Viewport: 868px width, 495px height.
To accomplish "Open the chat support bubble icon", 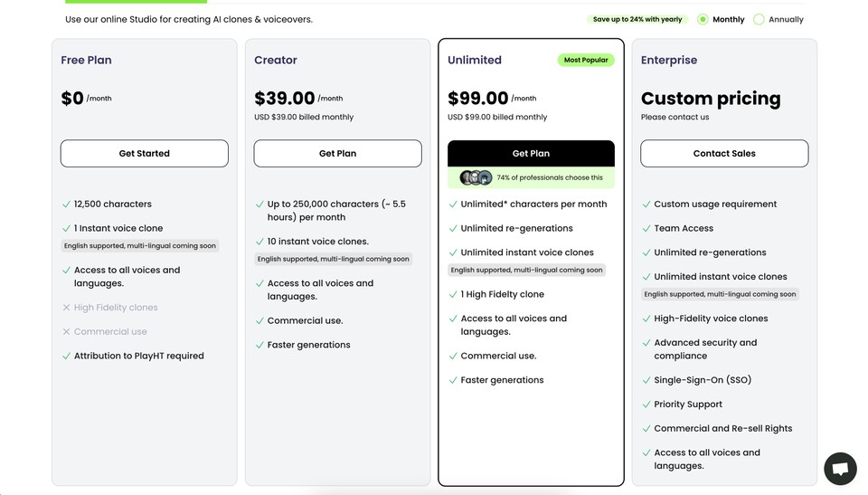I will coord(840,469).
